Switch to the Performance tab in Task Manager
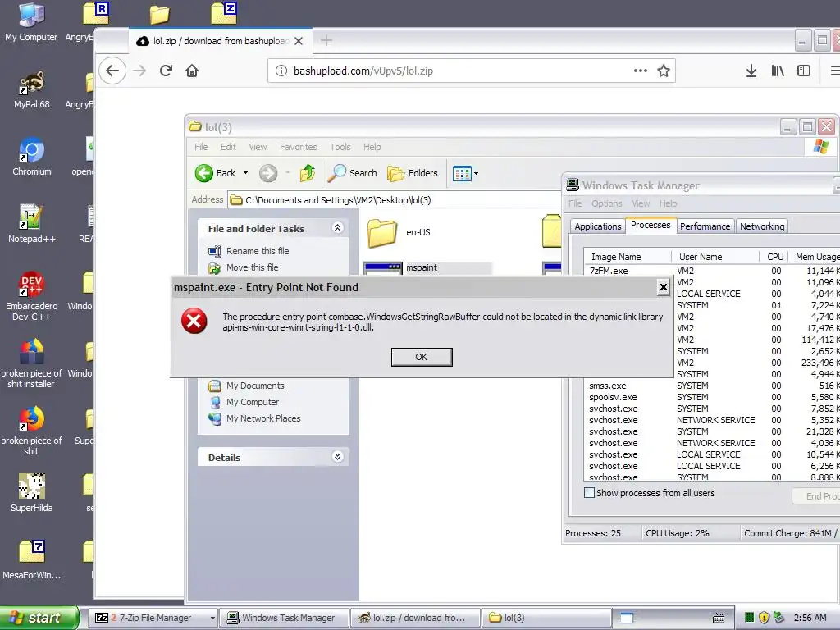This screenshot has width=840, height=630. point(705,226)
